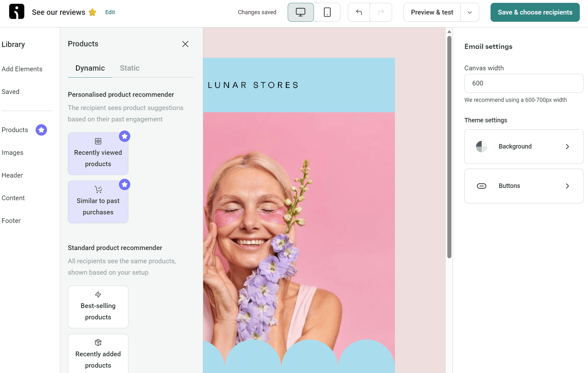Expand the Preview & test dropdown arrow
Screen dimensions: 588x373
(x=470, y=12)
